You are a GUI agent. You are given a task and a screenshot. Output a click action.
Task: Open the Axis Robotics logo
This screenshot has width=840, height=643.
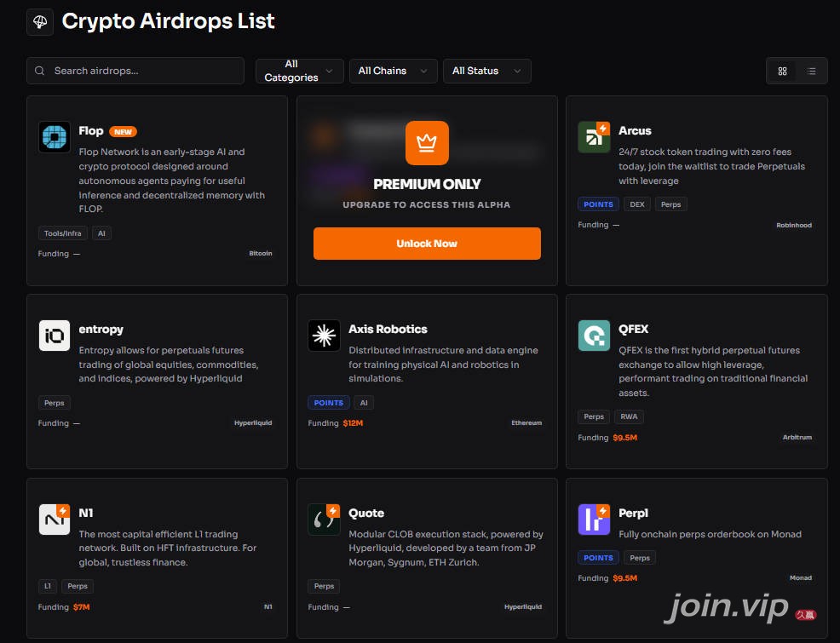(324, 336)
